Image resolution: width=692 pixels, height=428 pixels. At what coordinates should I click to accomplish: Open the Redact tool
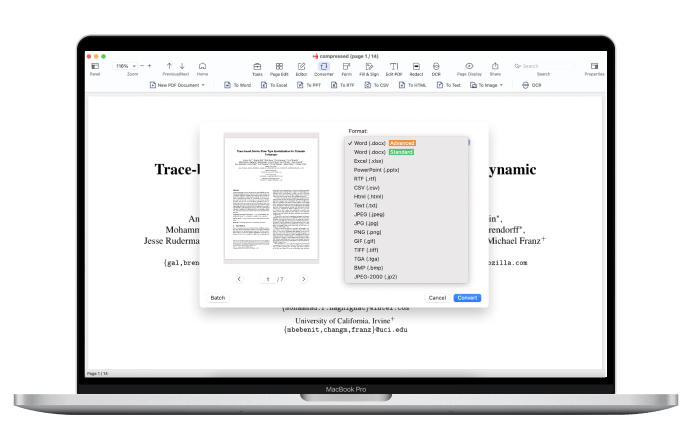(416, 67)
